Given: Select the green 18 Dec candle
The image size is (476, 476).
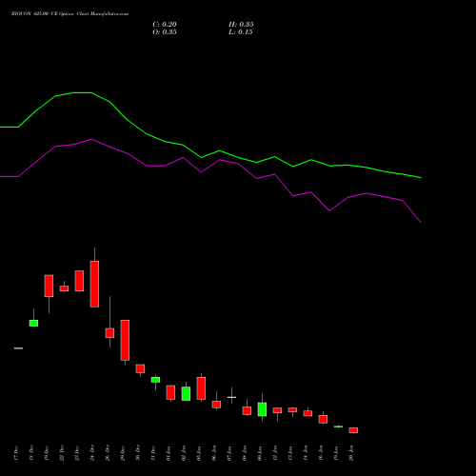Looking at the screenshot, I should (x=33, y=323).
